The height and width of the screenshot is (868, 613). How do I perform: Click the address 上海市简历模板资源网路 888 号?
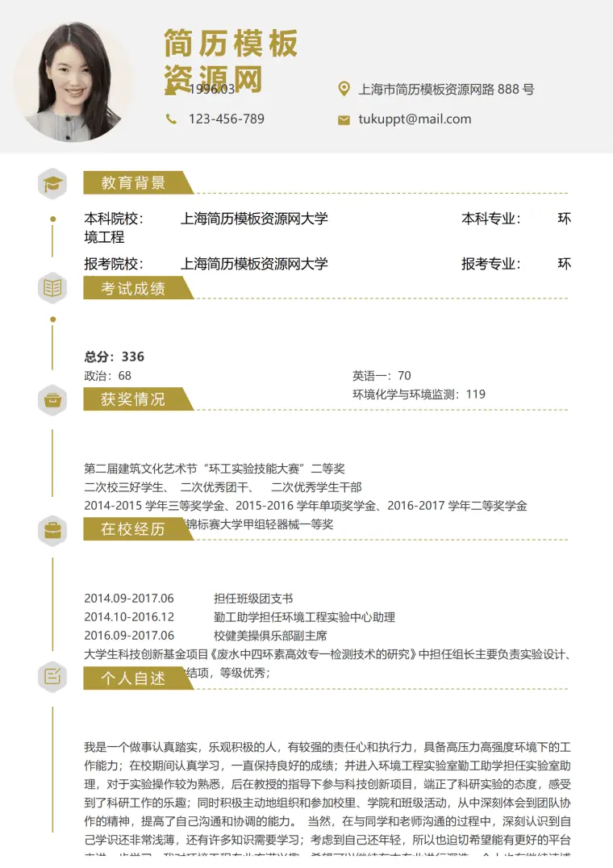447,89
